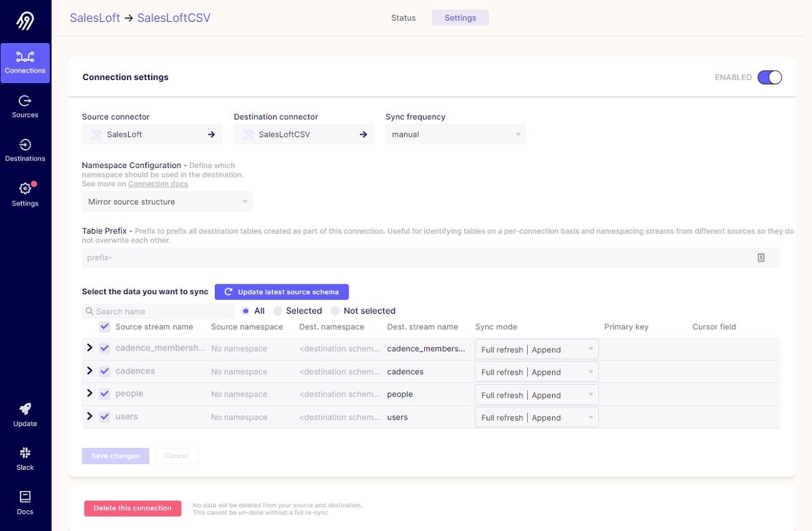
Task: Select the Settings tab
Action: [460, 18]
